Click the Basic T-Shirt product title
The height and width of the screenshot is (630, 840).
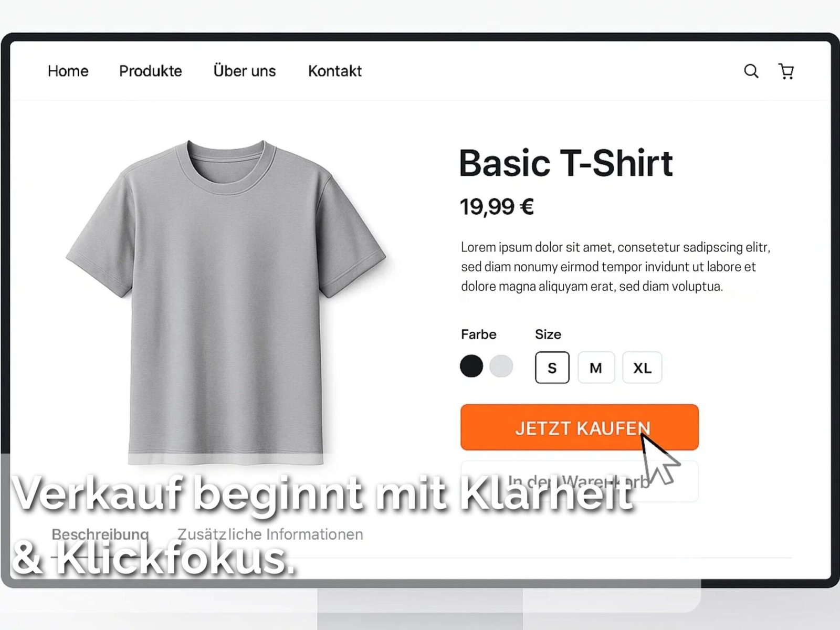point(566,163)
